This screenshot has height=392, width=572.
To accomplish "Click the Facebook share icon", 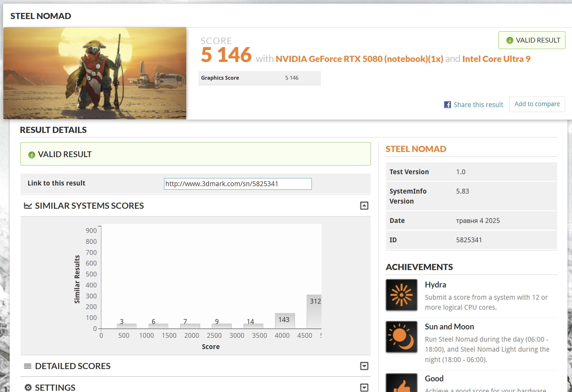I will [x=447, y=105].
